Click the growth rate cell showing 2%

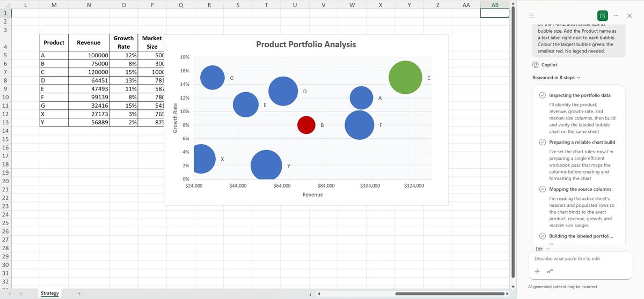pos(123,123)
